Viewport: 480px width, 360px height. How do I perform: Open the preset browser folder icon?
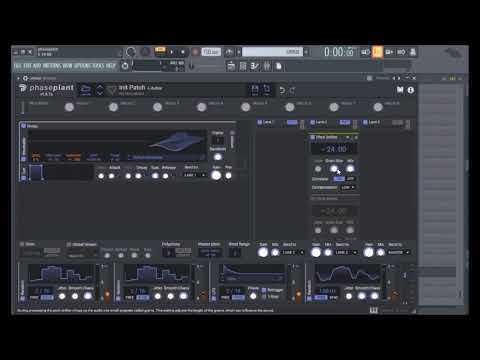click(86, 90)
